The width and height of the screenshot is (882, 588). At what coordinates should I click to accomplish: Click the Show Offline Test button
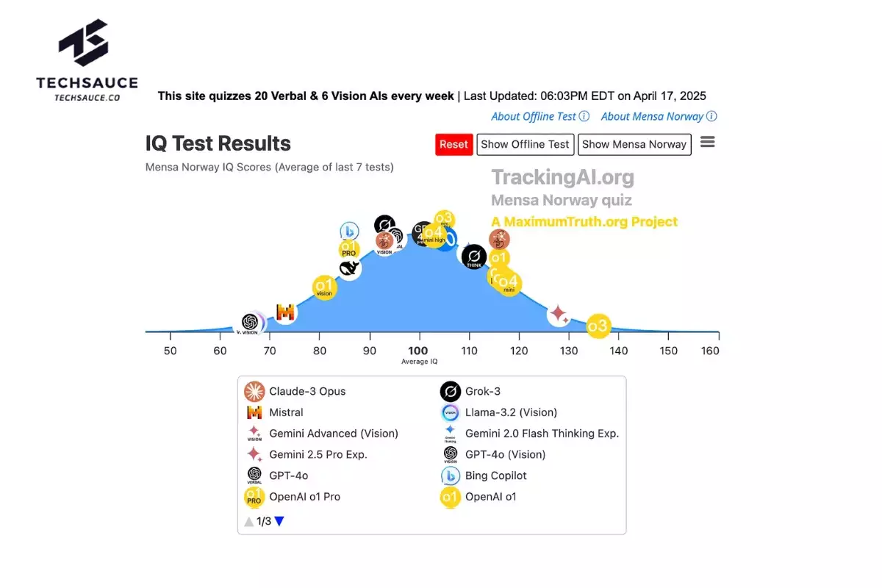tap(525, 145)
